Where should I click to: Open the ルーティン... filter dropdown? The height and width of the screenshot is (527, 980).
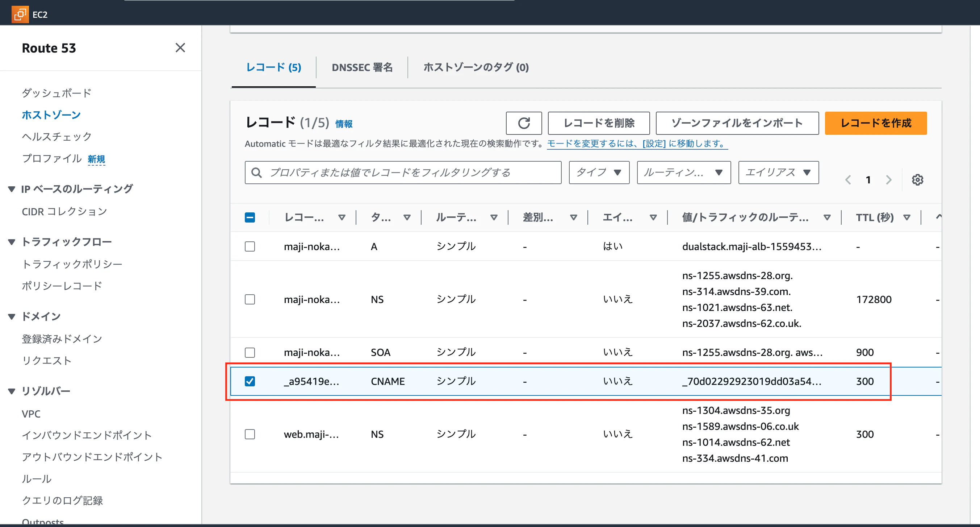pyautogui.click(x=684, y=173)
